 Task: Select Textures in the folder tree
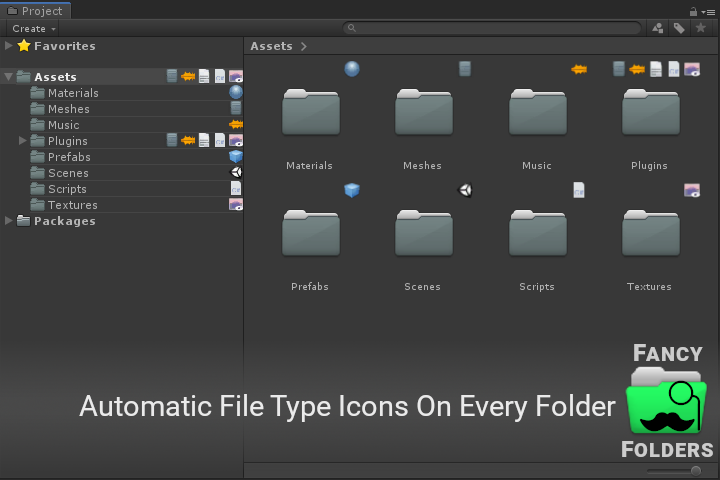tap(73, 205)
